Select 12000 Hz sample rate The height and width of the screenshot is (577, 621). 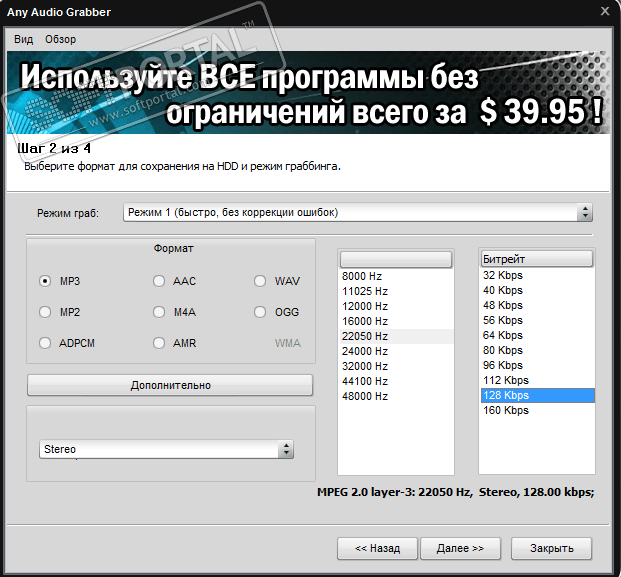click(x=396, y=306)
